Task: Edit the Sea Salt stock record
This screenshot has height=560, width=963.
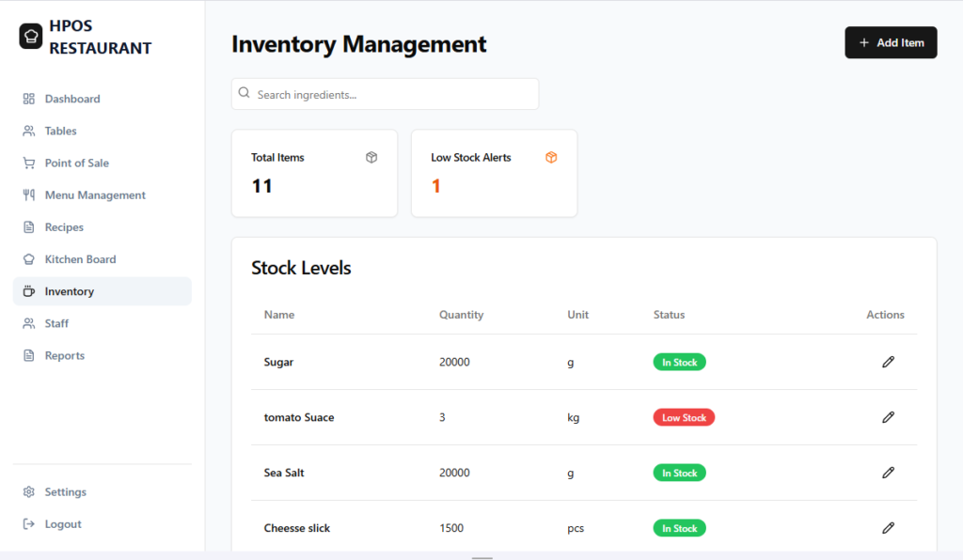Action: click(888, 473)
